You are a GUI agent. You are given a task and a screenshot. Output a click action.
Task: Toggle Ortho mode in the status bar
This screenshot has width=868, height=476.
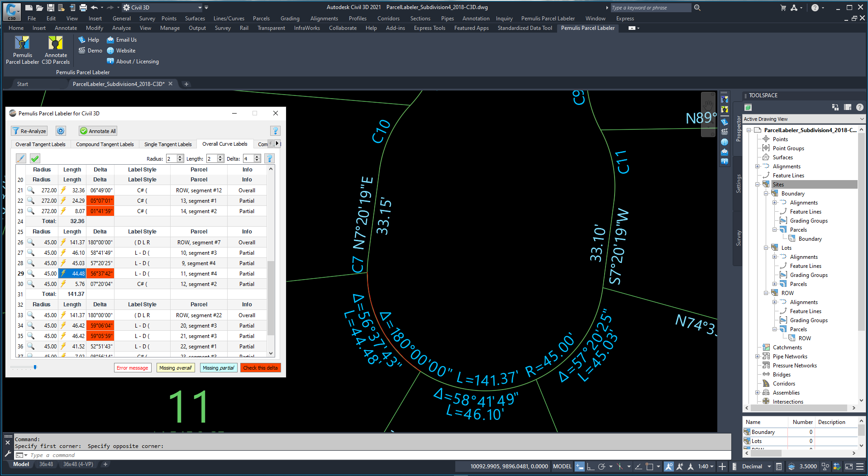[x=591, y=466]
